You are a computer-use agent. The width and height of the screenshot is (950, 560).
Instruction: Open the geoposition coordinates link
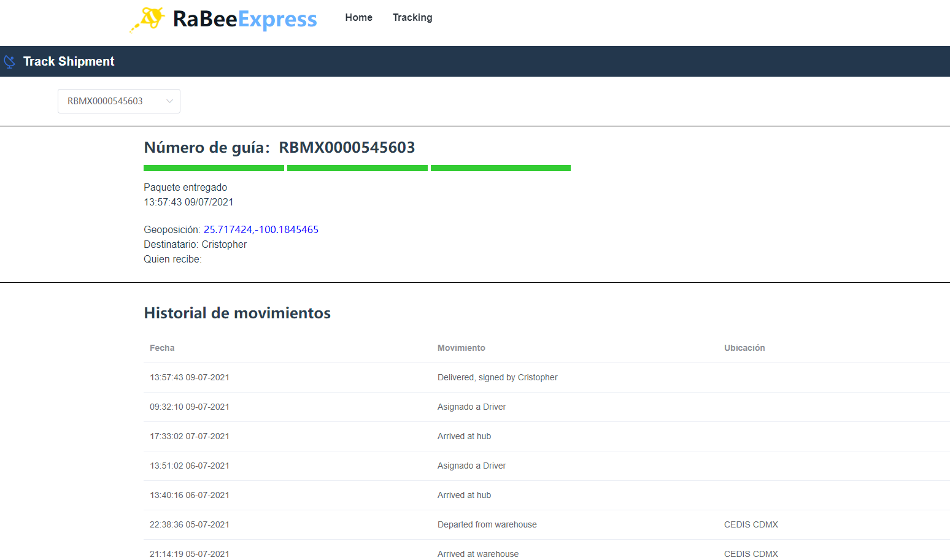point(261,229)
